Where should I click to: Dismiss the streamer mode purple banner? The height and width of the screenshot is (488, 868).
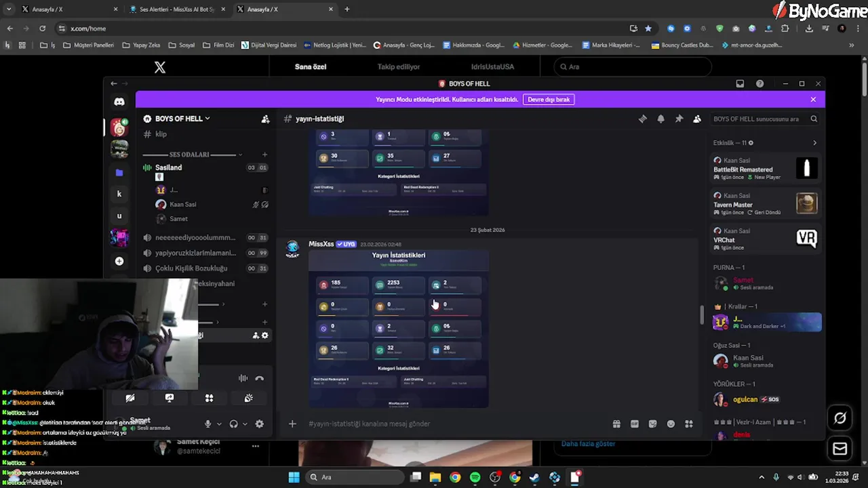point(813,99)
